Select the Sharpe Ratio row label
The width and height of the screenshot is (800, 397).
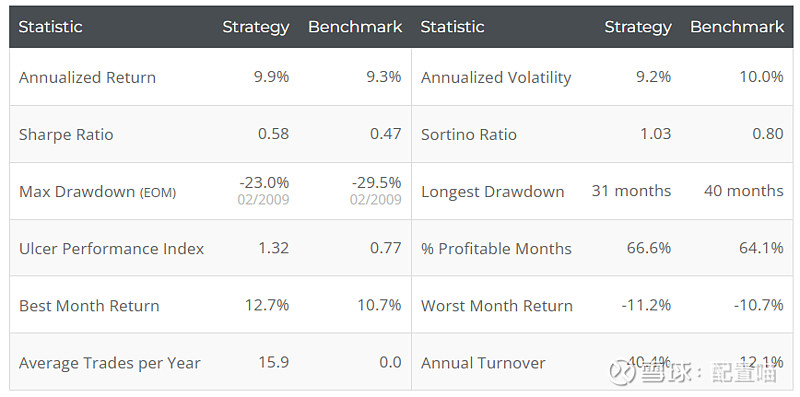pos(66,135)
